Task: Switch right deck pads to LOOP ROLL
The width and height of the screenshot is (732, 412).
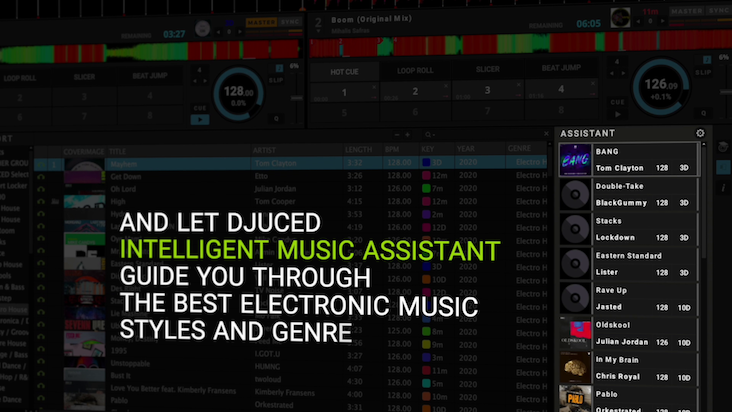Action: [415, 69]
